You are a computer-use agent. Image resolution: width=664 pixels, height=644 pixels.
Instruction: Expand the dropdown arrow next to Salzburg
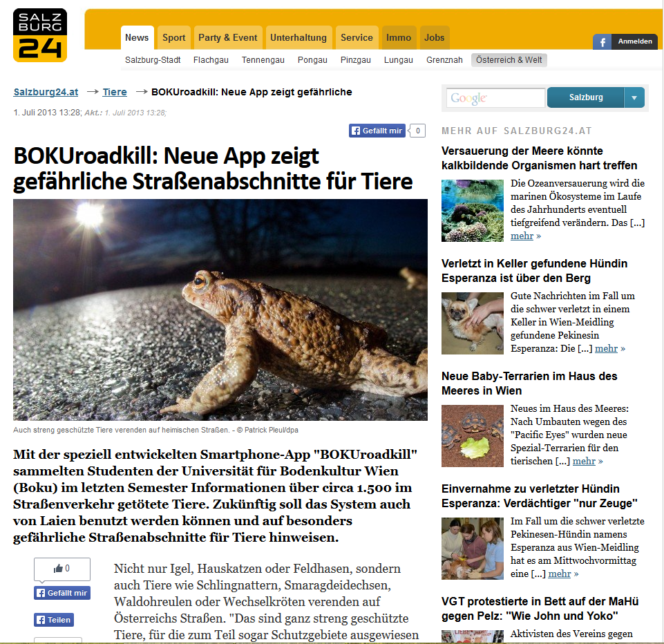point(634,97)
